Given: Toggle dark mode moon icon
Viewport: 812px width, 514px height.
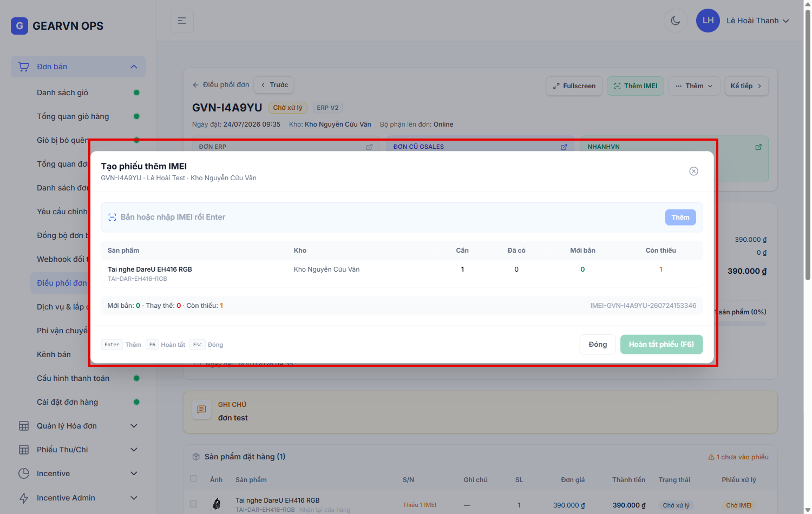Looking at the screenshot, I should point(676,21).
